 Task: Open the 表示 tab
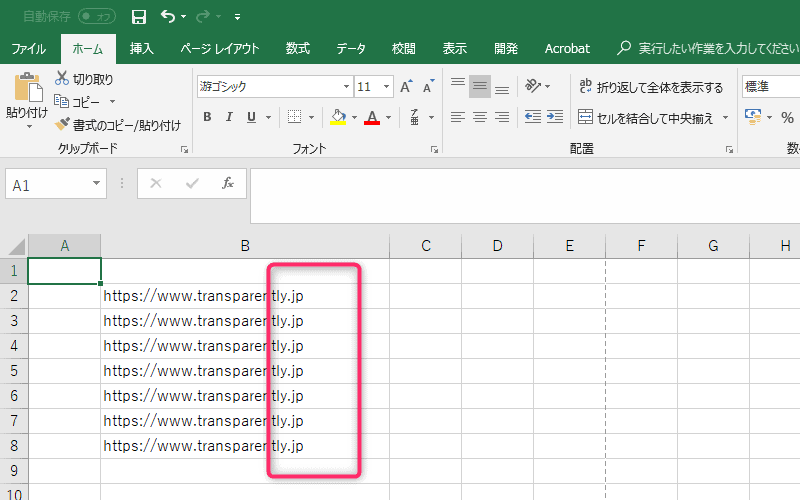[454, 49]
